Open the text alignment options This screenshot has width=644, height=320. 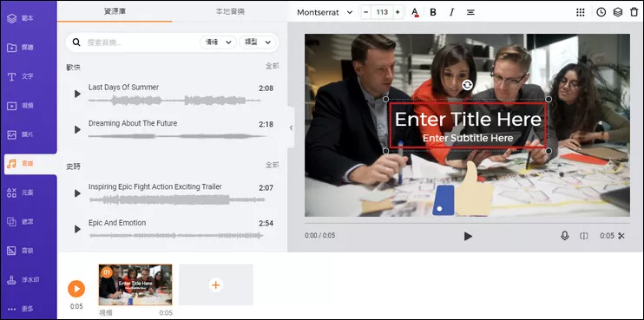click(x=470, y=12)
